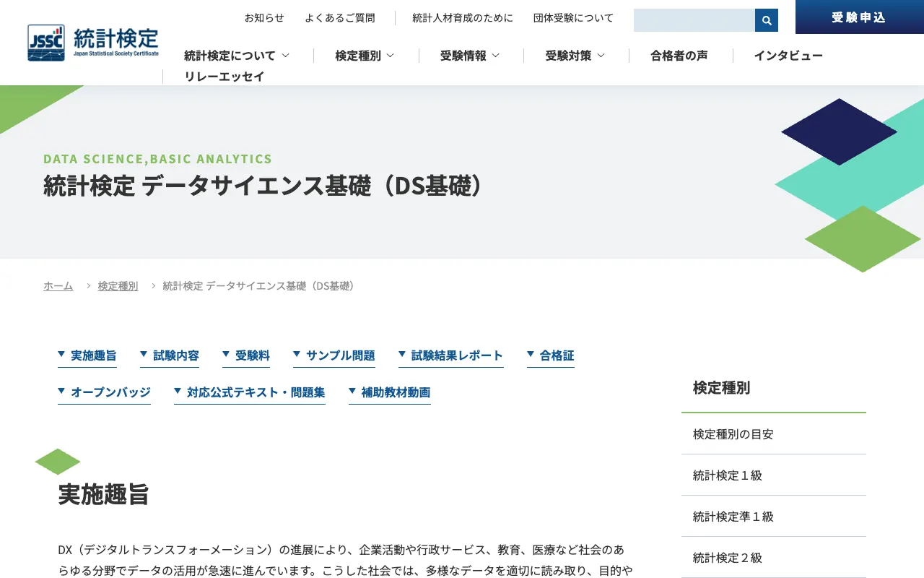Image resolution: width=924 pixels, height=578 pixels.
Task: Expand the 受験対策 dropdown menu
Action: [x=575, y=56]
